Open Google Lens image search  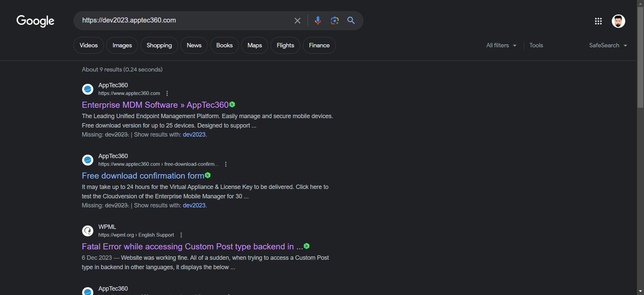[x=334, y=20]
